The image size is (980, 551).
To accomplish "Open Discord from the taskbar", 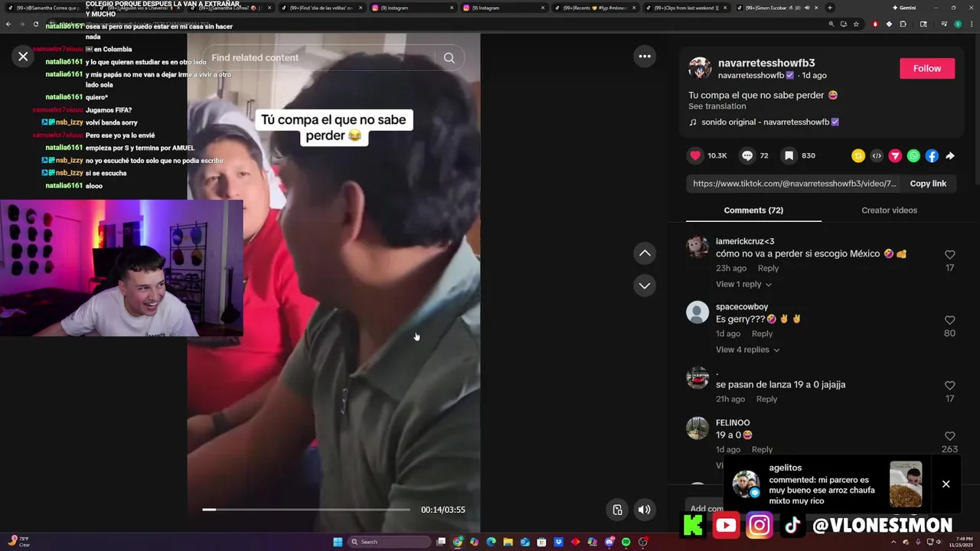I will (x=609, y=542).
